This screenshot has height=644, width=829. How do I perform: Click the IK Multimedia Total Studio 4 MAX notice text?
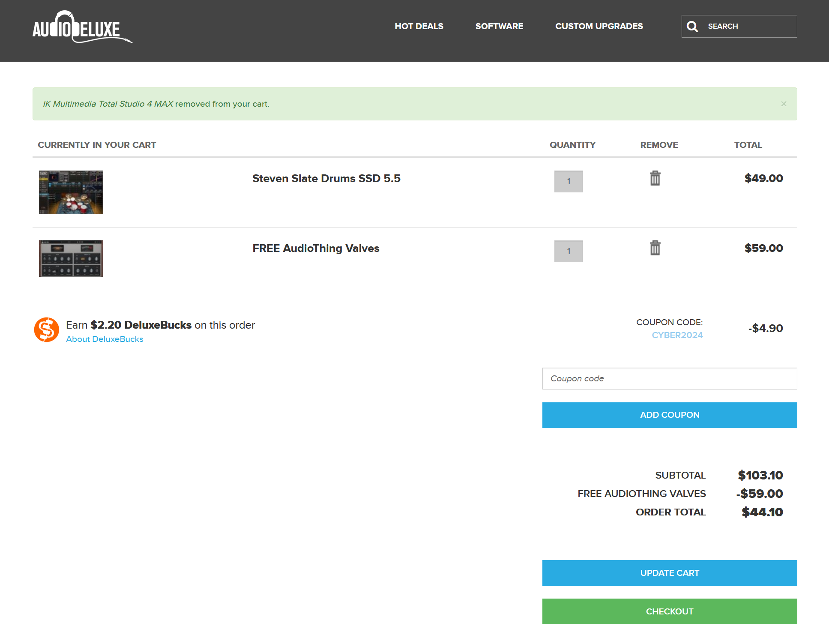click(x=108, y=104)
